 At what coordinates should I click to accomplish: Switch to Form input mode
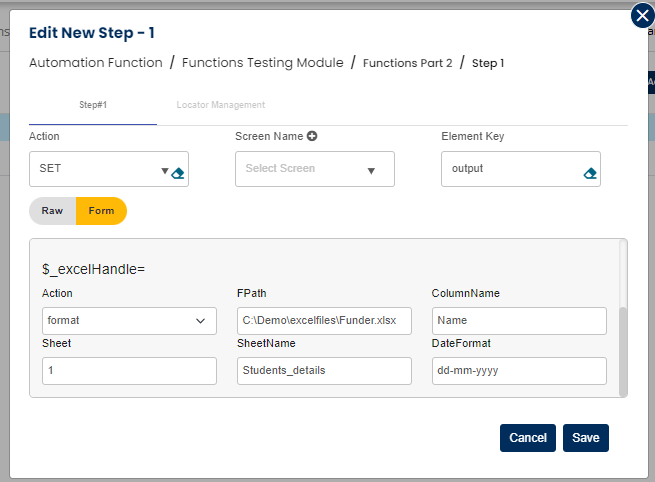click(x=101, y=211)
